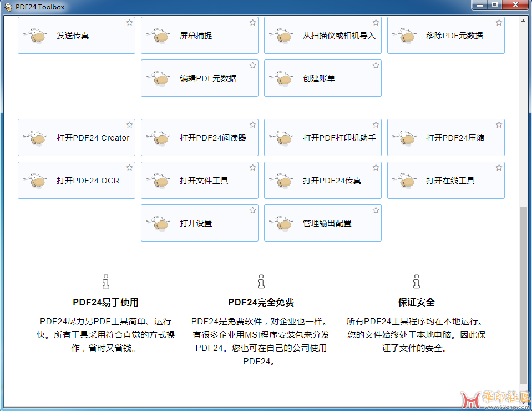532x411 pixels.
Task: Click sheep icon on 创建账单 card
Action: [282, 78]
